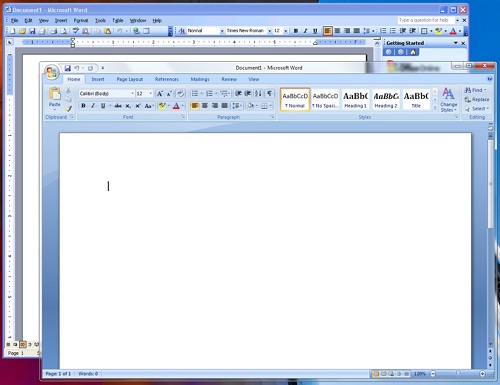Screen dimensions: 500x385
Task: Switch to Mailings ribbon tab
Action: pos(200,79)
